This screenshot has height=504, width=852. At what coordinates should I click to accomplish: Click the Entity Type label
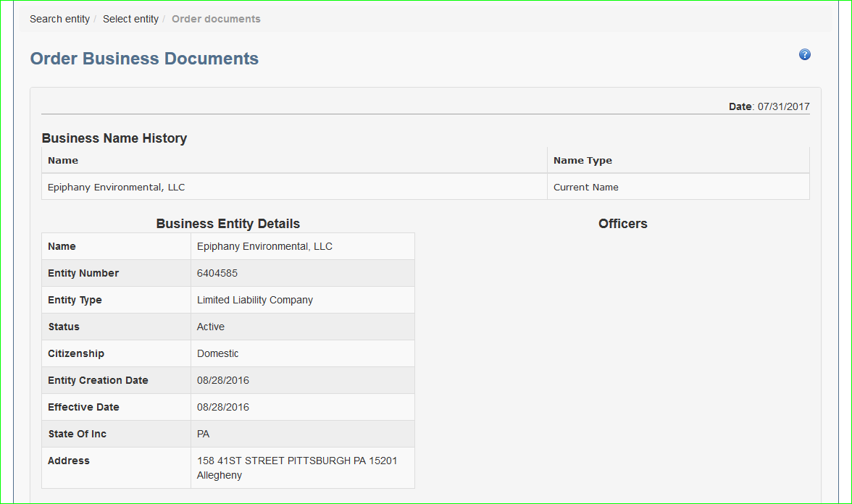pyautogui.click(x=75, y=300)
